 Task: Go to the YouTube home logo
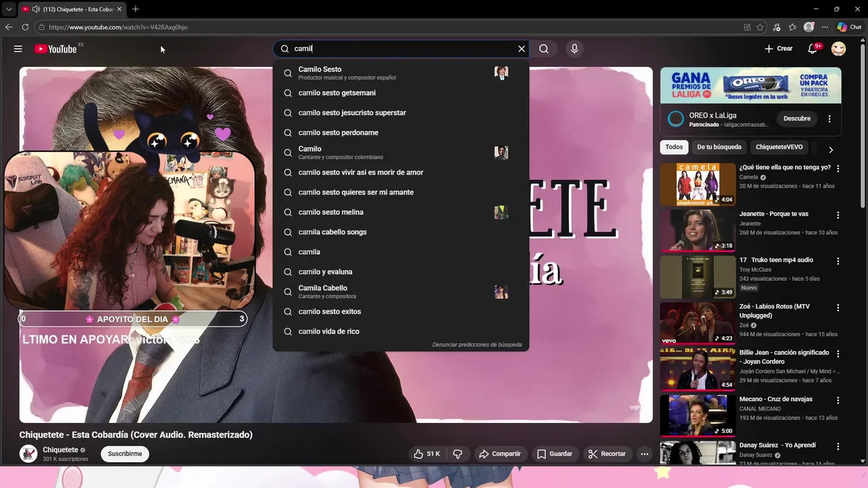56,49
